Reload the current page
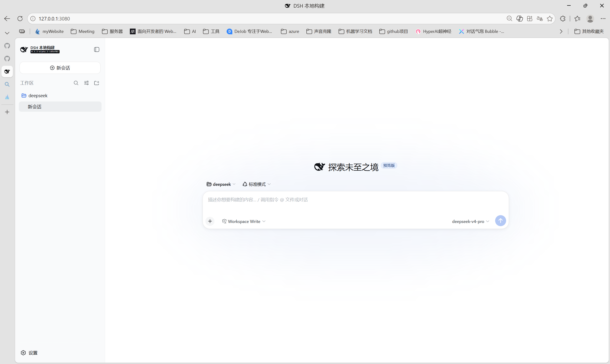This screenshot has height=364, width=610. 20,19
